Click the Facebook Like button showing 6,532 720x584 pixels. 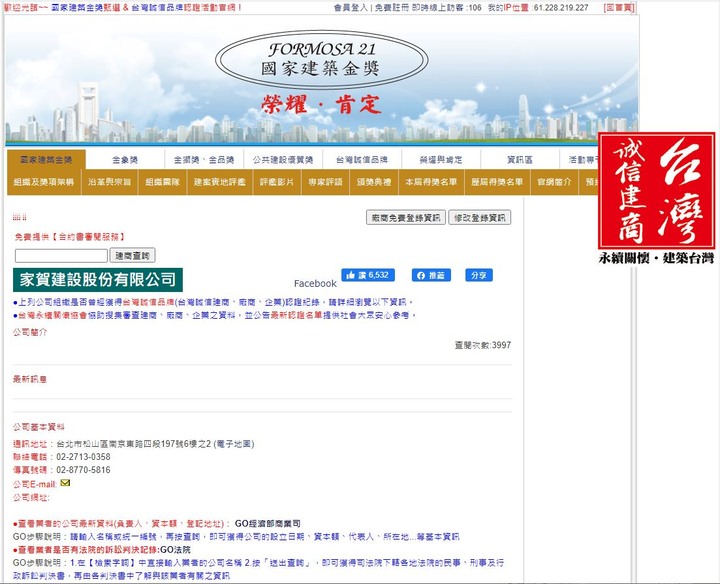[368, 275]
